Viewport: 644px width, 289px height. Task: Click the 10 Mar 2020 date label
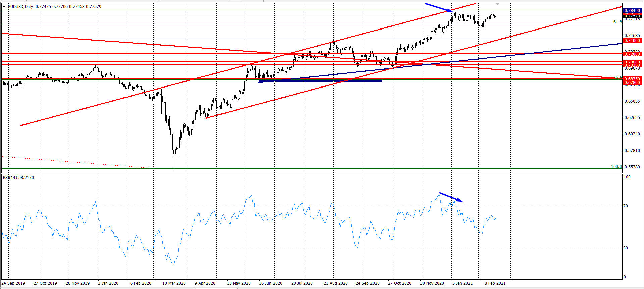[174, 283]
